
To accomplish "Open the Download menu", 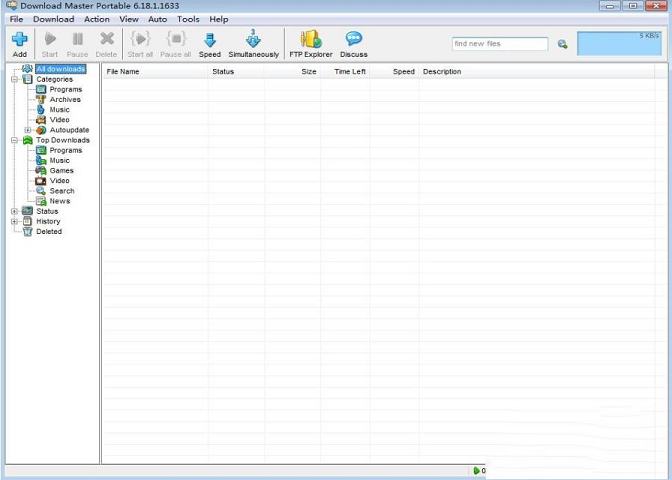I will point(53,19).
